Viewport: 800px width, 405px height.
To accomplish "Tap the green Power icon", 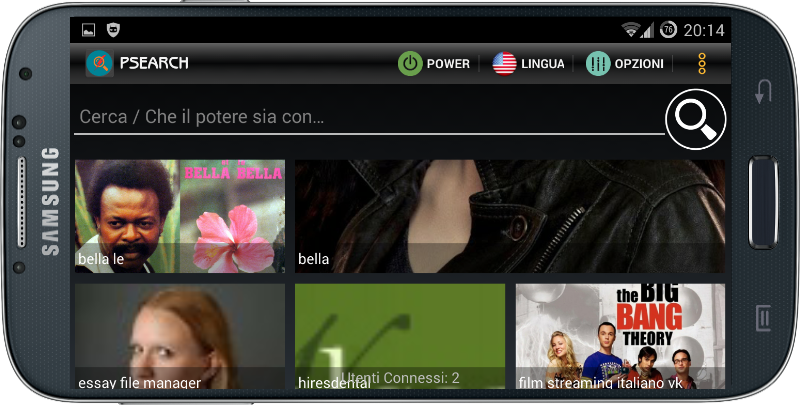I will [x=410, y=64].
